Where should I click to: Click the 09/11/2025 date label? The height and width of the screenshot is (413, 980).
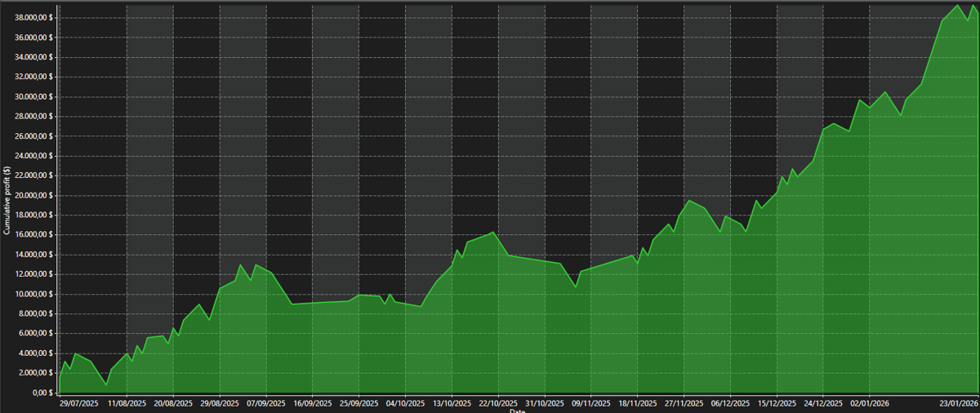(591, 402)
